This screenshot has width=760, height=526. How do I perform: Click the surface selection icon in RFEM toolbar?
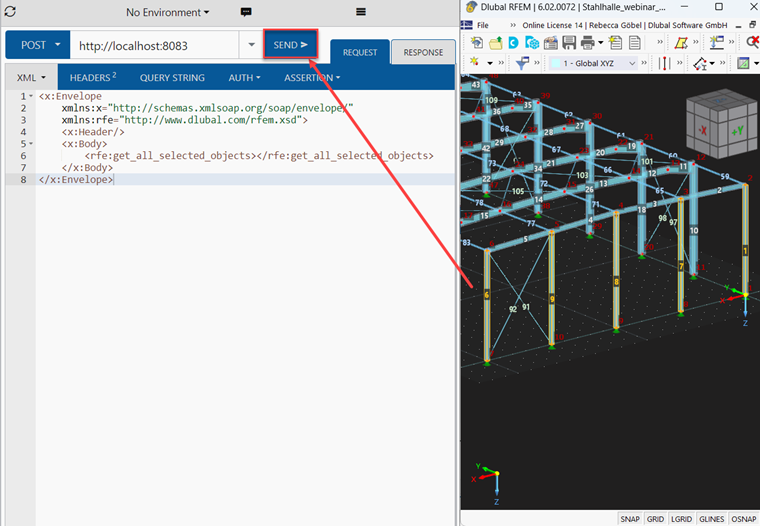(681, 43)
